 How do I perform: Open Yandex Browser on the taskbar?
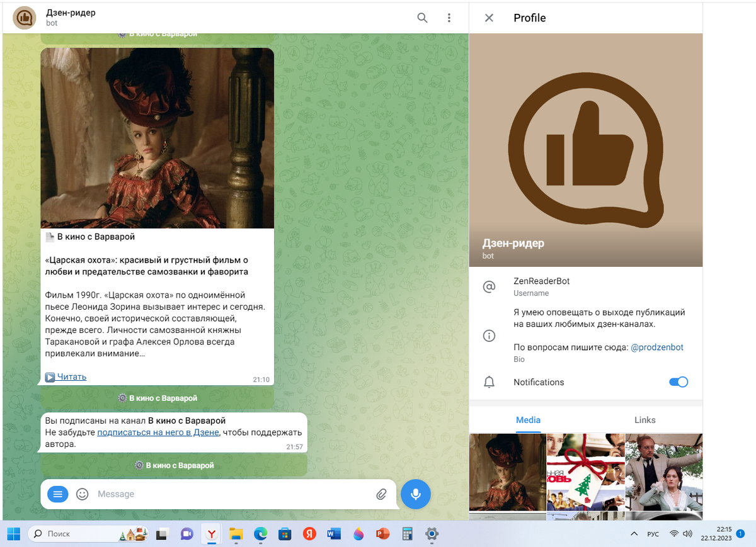[x=212, y=534]
